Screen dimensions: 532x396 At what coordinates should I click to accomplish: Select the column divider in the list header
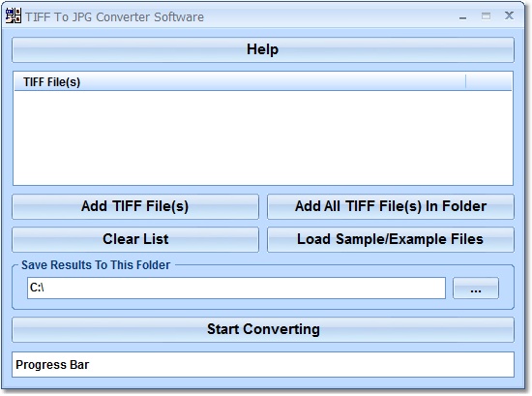[466, 82]
